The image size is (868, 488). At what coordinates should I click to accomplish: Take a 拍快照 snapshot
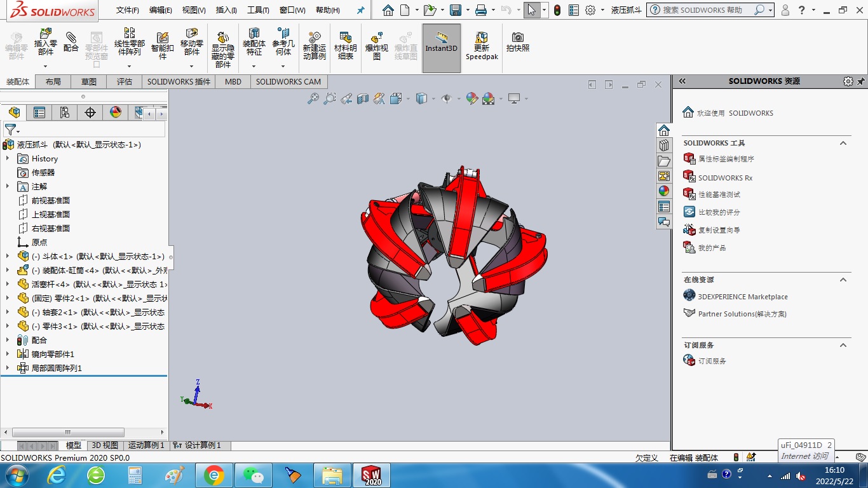[x=518, y=42]
